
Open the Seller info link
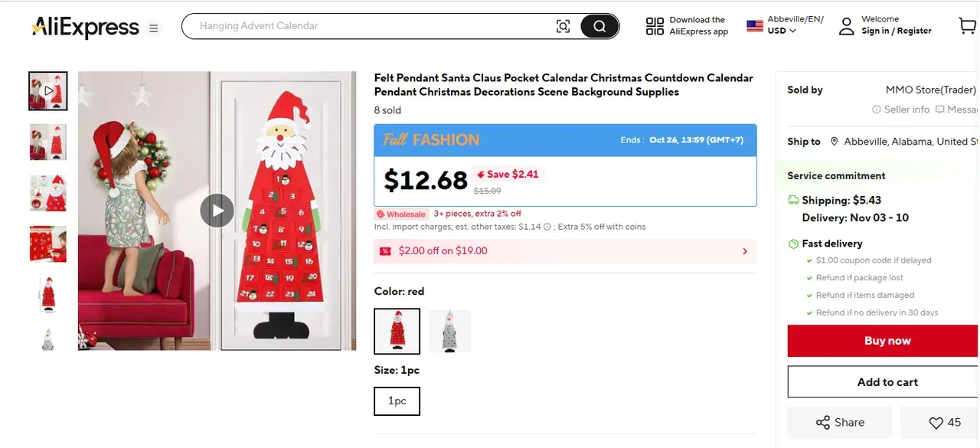point(900,110)
